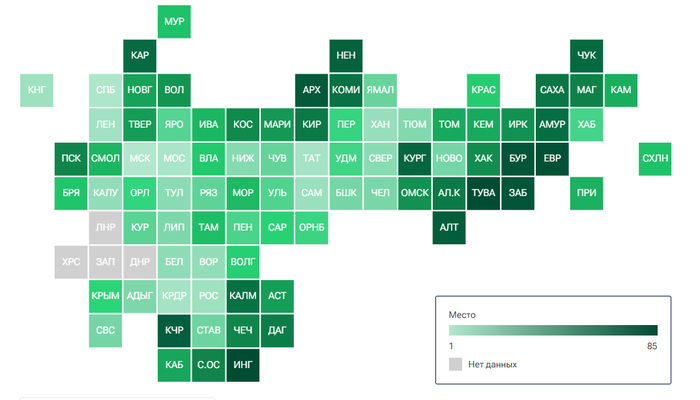The image size is (700, 400).
Task: Click the ЯМАЛ region tile
Action: tap(380, 90)
